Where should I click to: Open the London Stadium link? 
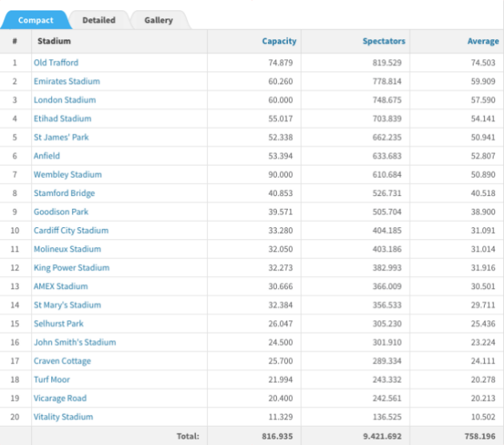click(x=65, y=100)
